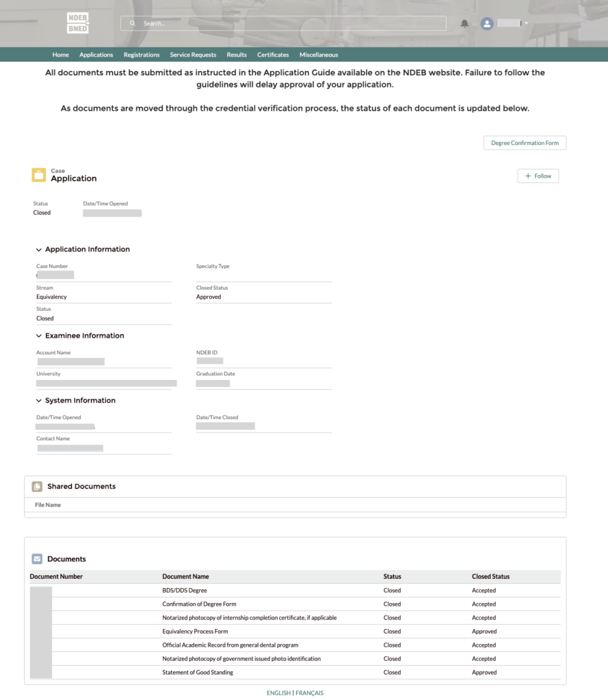Open the user profile dropdown arrow
This screenshot has width=608, height=700.
coord(526,23)
